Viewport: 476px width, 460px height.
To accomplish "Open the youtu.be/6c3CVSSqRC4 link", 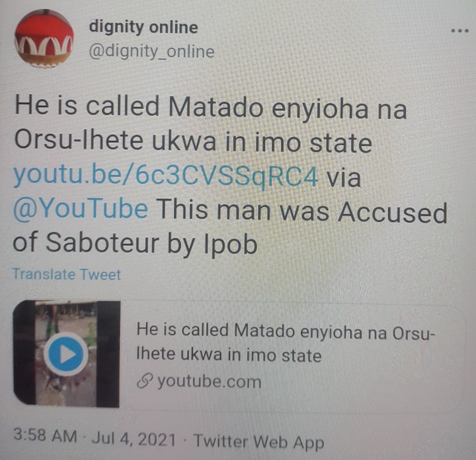I will (x=166, y=176).
